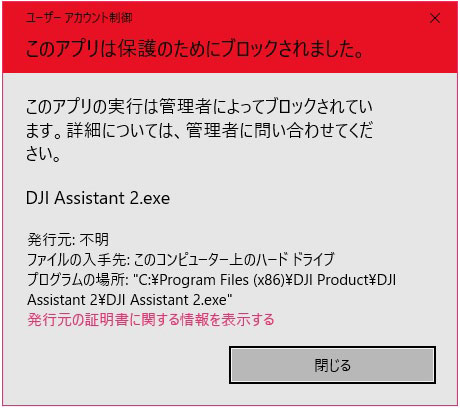Click the ユーザー アカウント制御 title text

(x=79, y=18)
